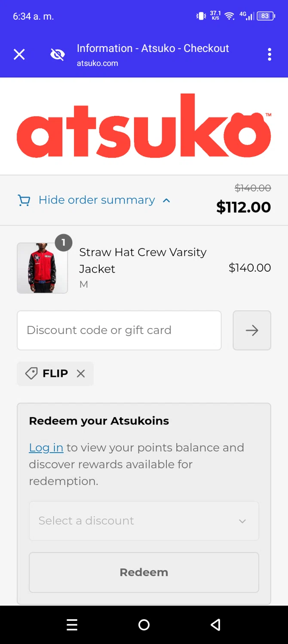Click the Log in link
The width and height of the screenshot is (288, 644).
pyautogui.click(x=46, y=447)
